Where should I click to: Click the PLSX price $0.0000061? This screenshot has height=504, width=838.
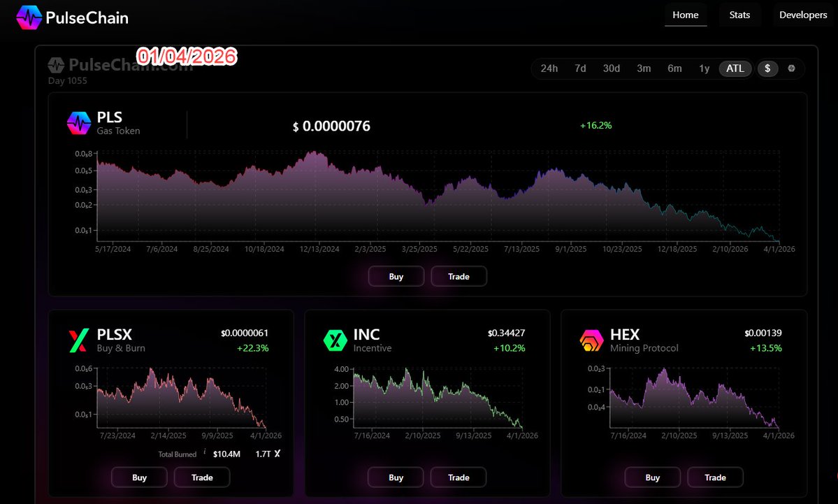(x=245, y=333)
